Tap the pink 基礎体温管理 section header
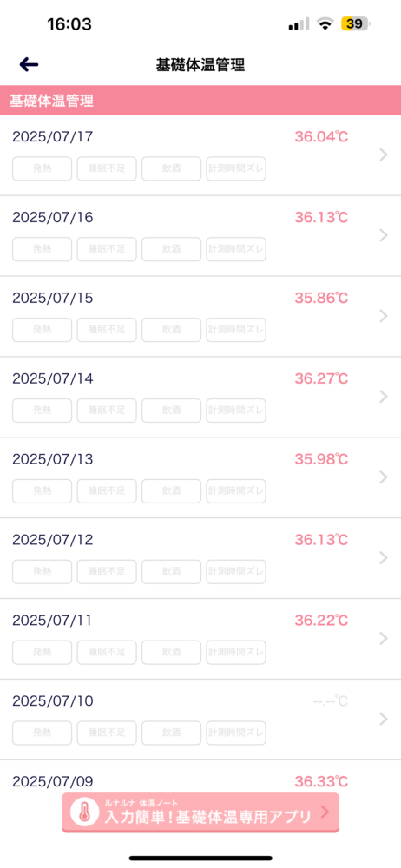 click(x=200, y=101)
